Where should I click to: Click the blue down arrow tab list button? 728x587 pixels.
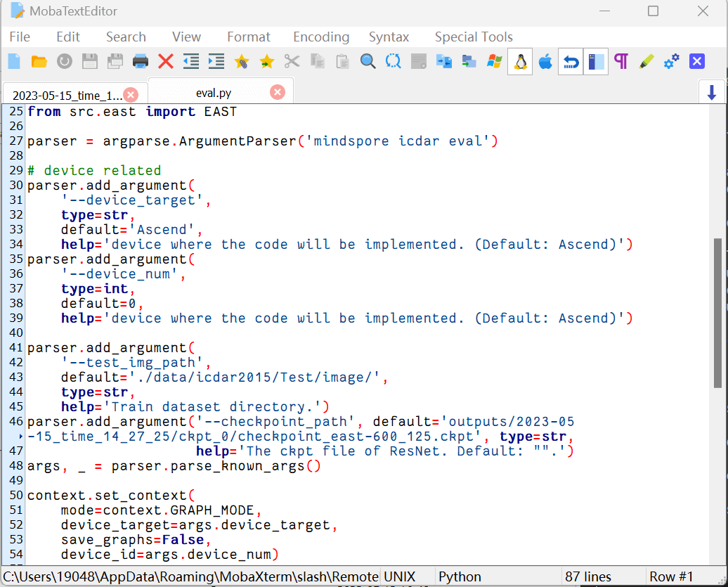click(x=711, y=92)
